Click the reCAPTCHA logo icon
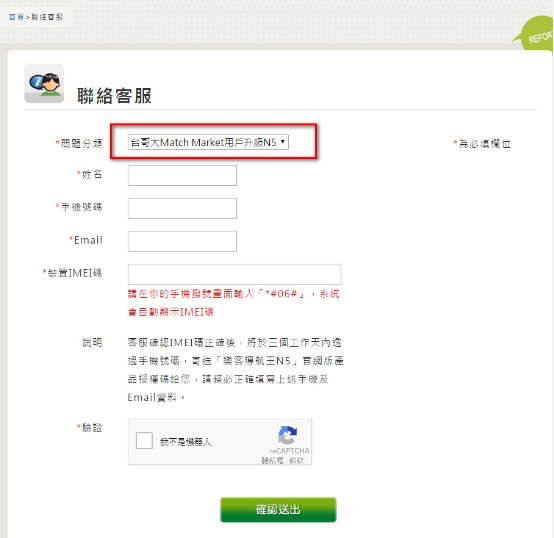This screenshot has height=538, width=554. 288,435
